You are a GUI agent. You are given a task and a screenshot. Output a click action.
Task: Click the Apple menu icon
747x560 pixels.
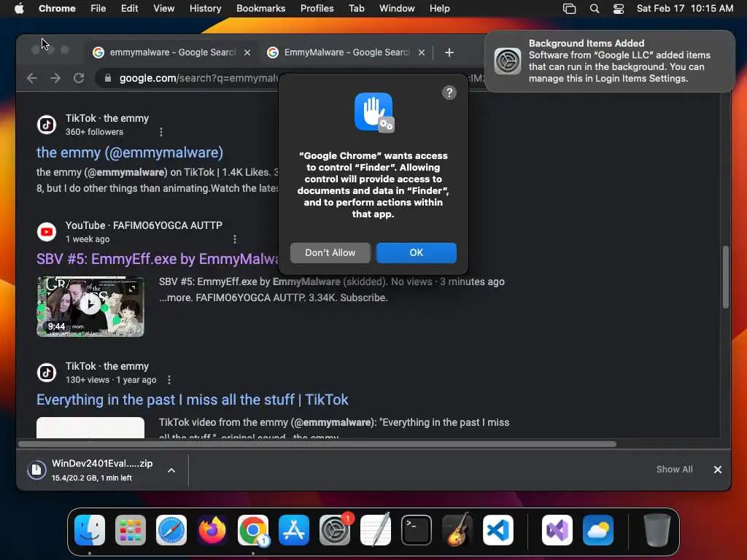(x=19, y=9)
